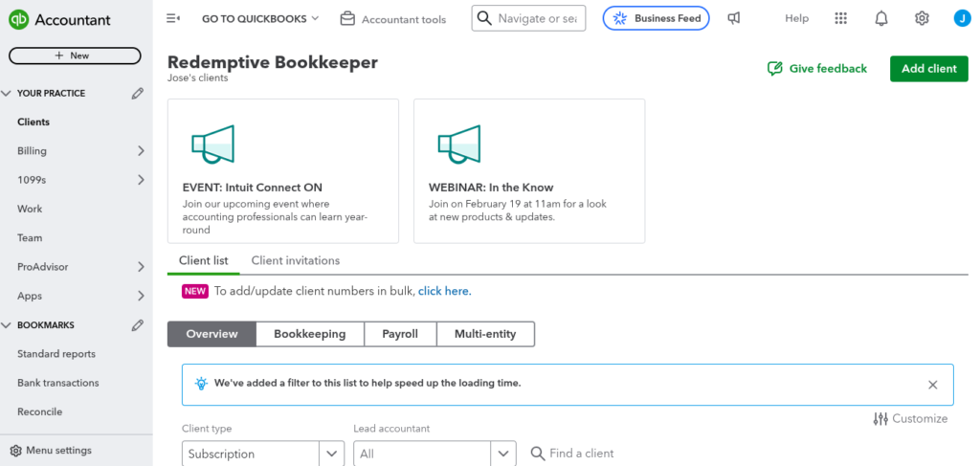Click the Help link in top bar
Screen dimensions: 980x466
pos(797,19)
